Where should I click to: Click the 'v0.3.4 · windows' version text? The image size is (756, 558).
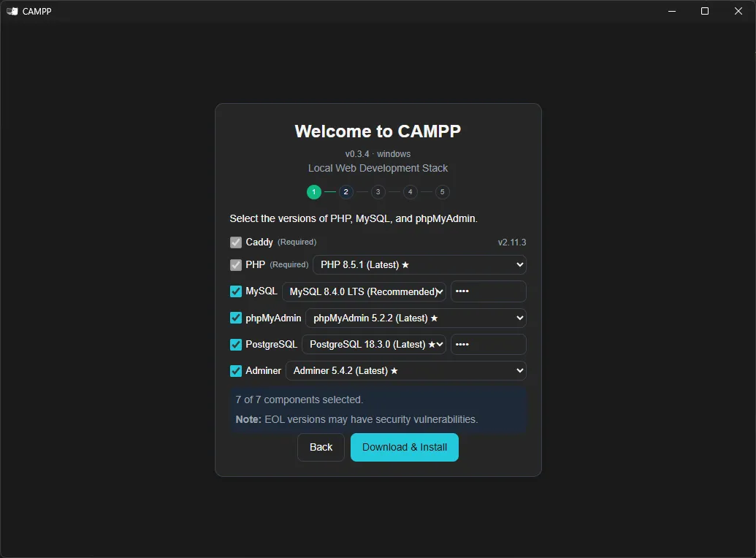[378, 154]
